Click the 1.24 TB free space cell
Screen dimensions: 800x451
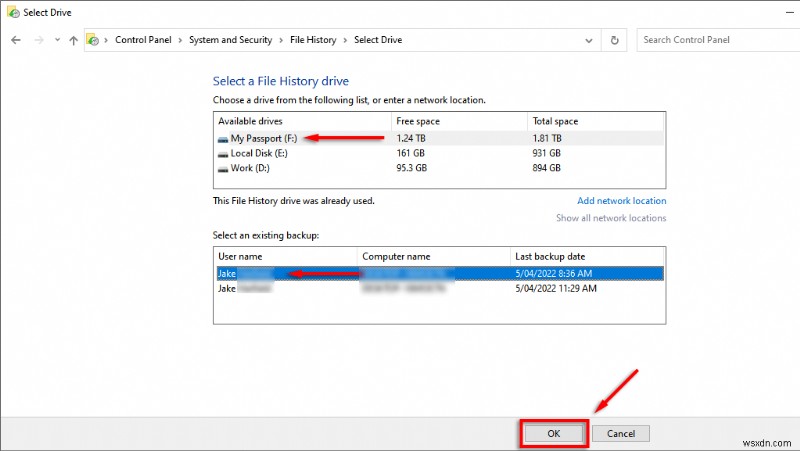point(411,138)
